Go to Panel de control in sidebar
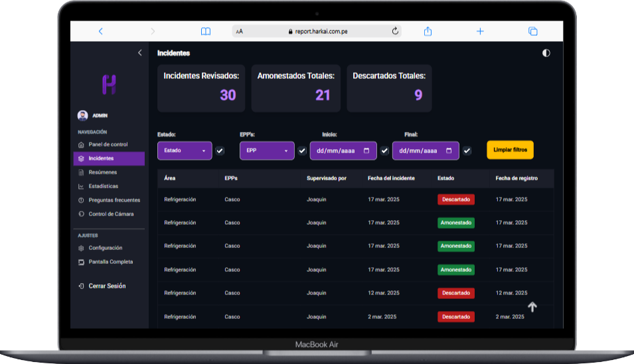The image size is (634, 364). tap(108, 145)
